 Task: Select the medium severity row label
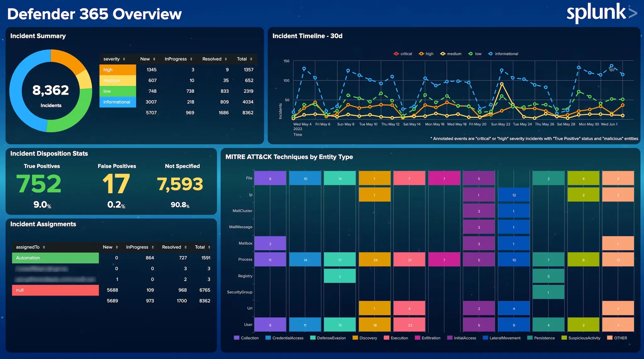[x=118, y=80]
